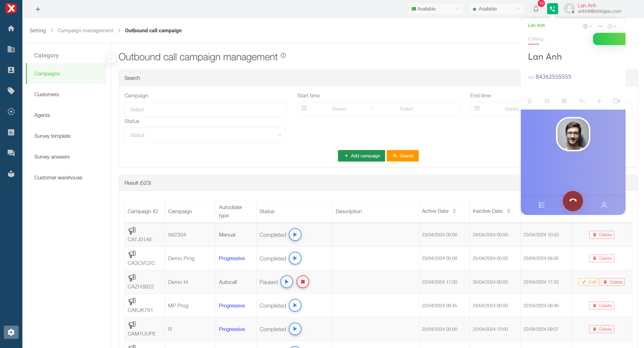Open the tags icon in left sidebar
The height and width of the screenshot is (348, 644).
(11, 91)
